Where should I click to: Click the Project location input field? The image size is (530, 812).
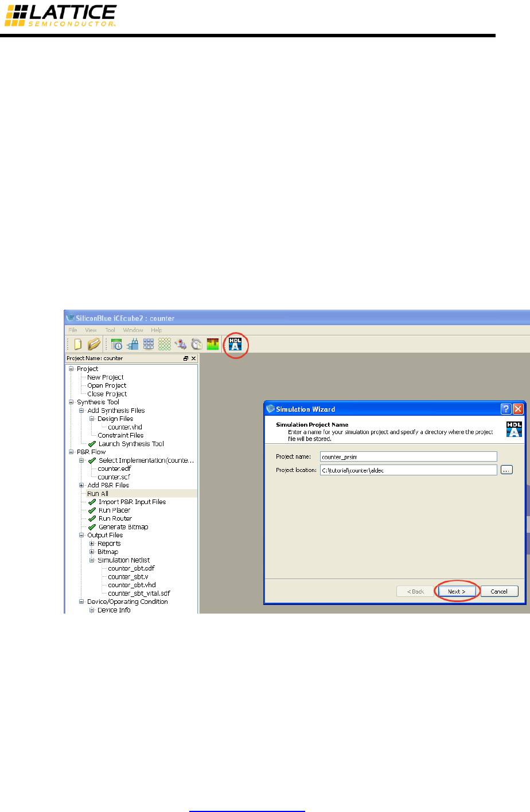408,470
